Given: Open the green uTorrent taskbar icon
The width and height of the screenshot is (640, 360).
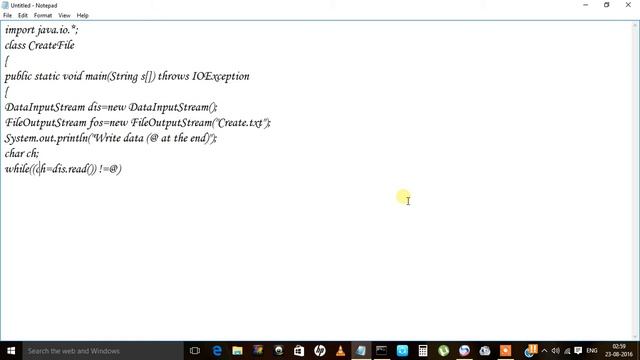Looking at the screenshot, I should click(x=444, y=351).
